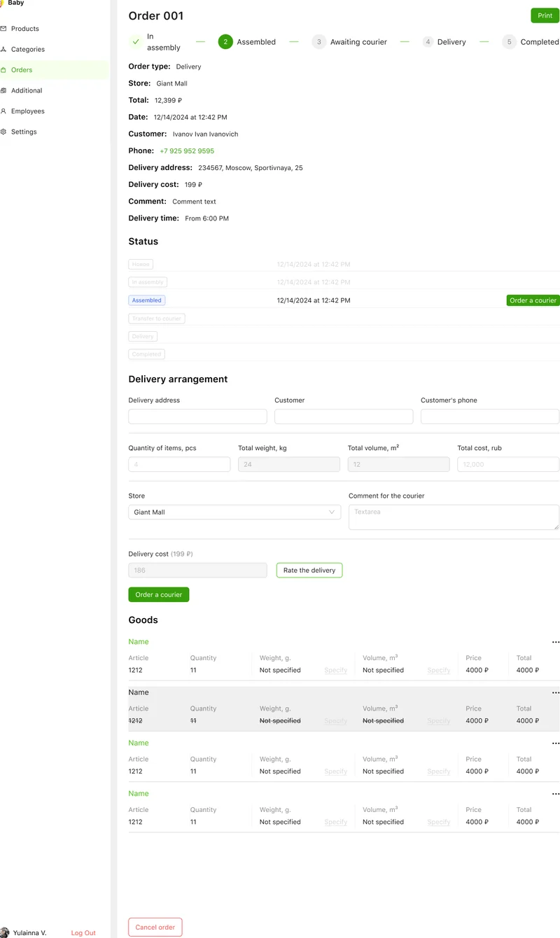Open the Store dropdown showing Giant Mall
The width and height of the screenshot is (560, 938).
tap(234, 512)
